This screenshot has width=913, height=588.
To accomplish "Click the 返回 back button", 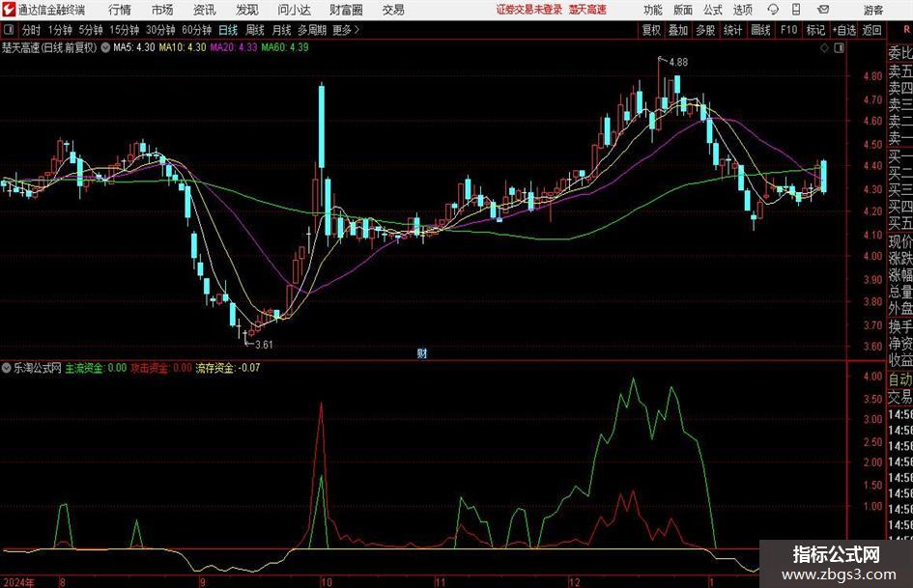I will 871,30.
